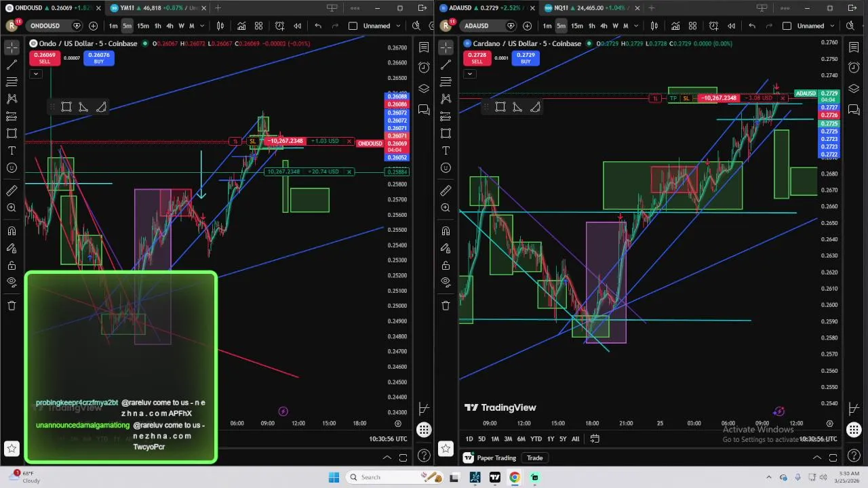Open indicator templates grid in ADAUSD window

[x=692, y=26]
